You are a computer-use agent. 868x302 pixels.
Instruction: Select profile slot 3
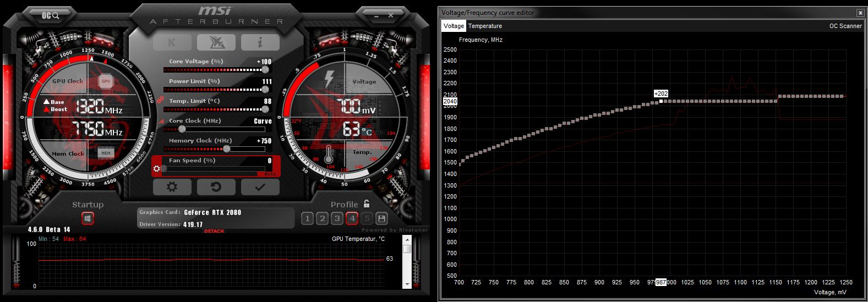click(337, 218)
